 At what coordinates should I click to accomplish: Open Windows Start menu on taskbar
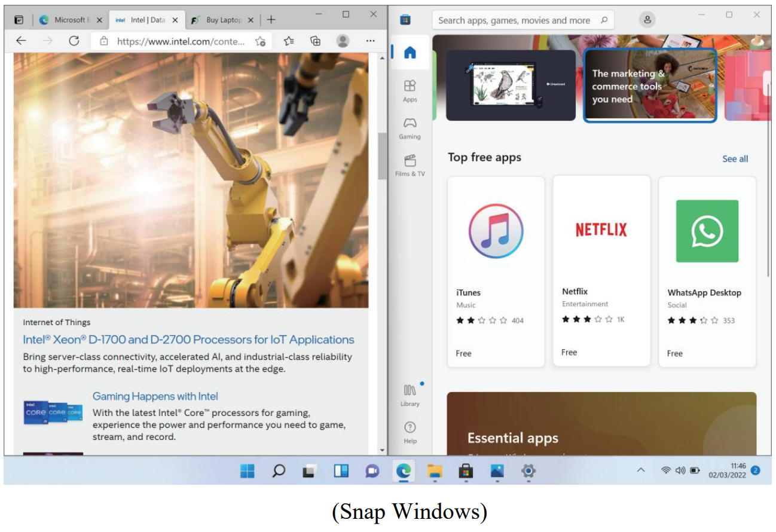[x=247, y=471]
